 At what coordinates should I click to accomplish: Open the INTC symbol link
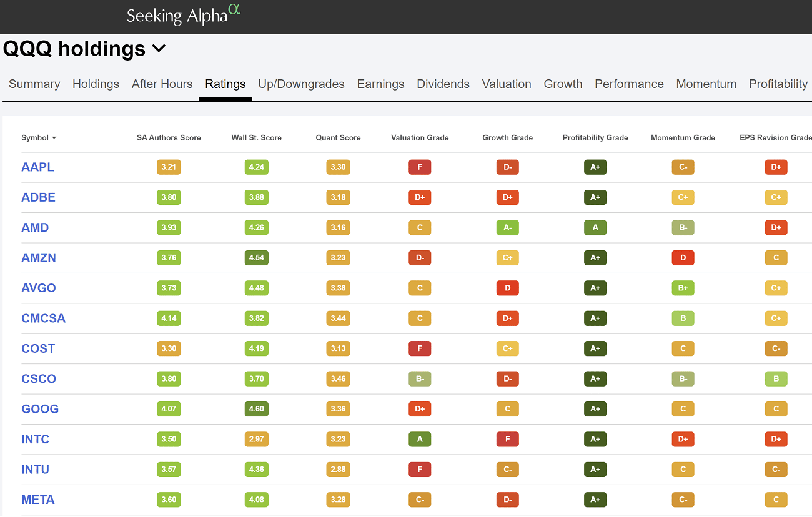(x=35, y=439)
